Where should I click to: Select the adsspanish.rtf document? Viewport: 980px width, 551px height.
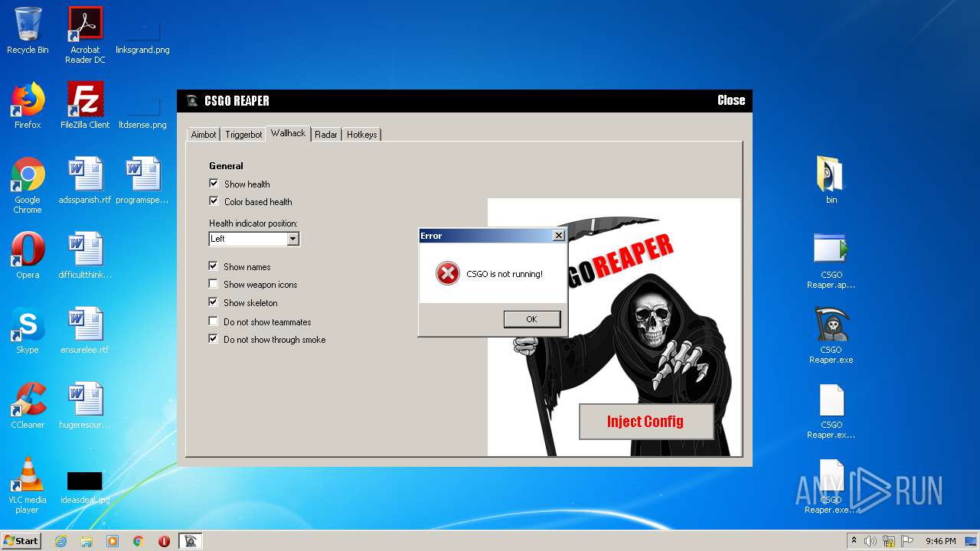point(85,181)
